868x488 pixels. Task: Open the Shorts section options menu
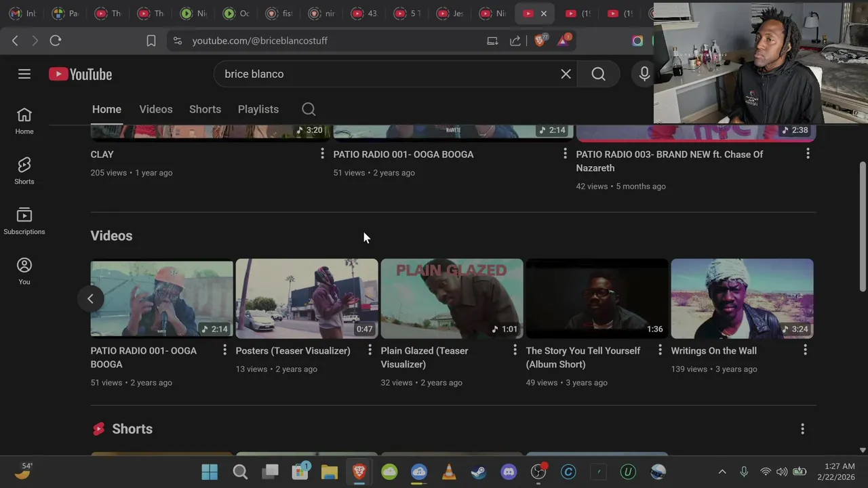click(x=802, y=429)
